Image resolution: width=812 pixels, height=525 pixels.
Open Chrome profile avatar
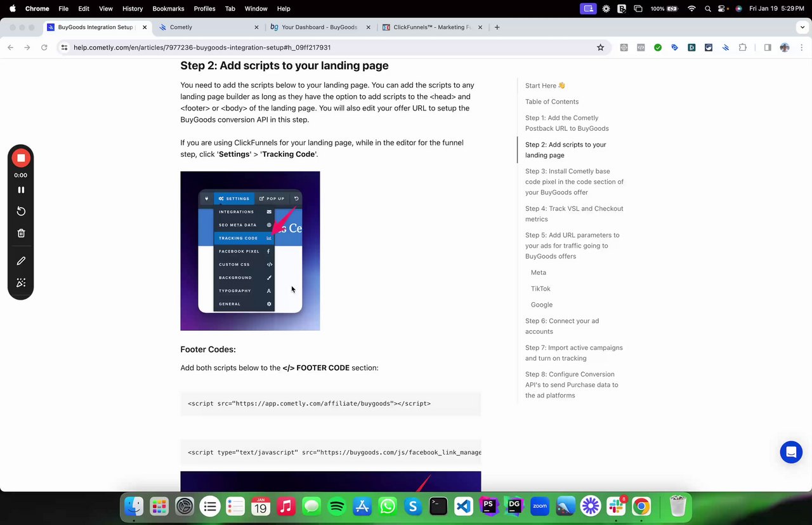785,48
